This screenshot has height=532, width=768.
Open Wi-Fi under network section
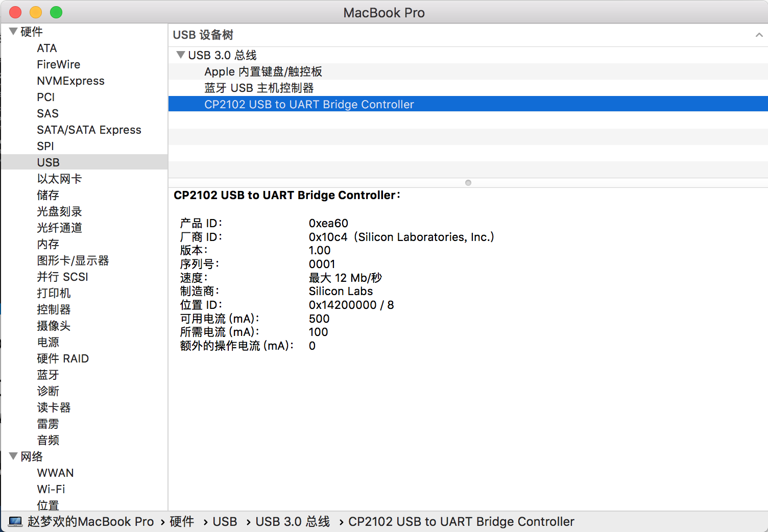click(51, 489)
